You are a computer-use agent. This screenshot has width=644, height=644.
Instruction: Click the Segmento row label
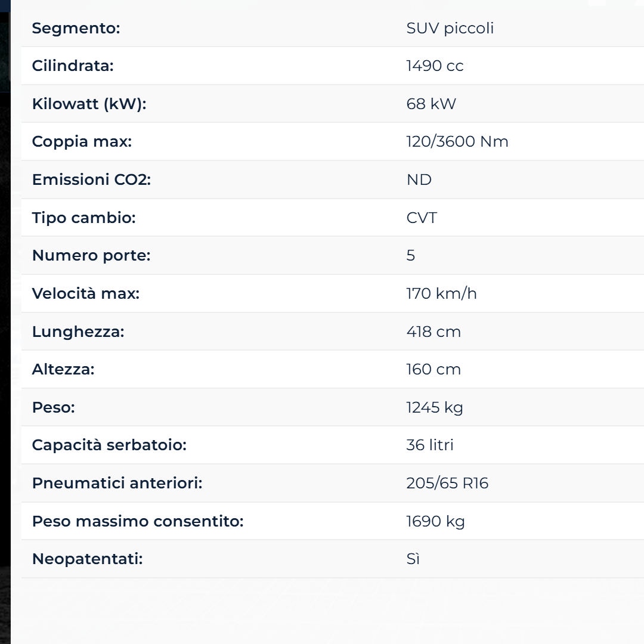76,28
